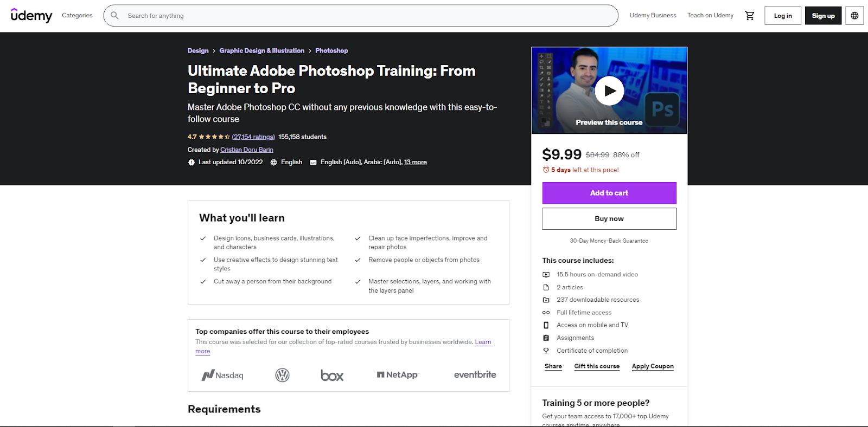868x427 pixels.
Task: Click 'Full lifetime access' text
Action: point(584,313)
